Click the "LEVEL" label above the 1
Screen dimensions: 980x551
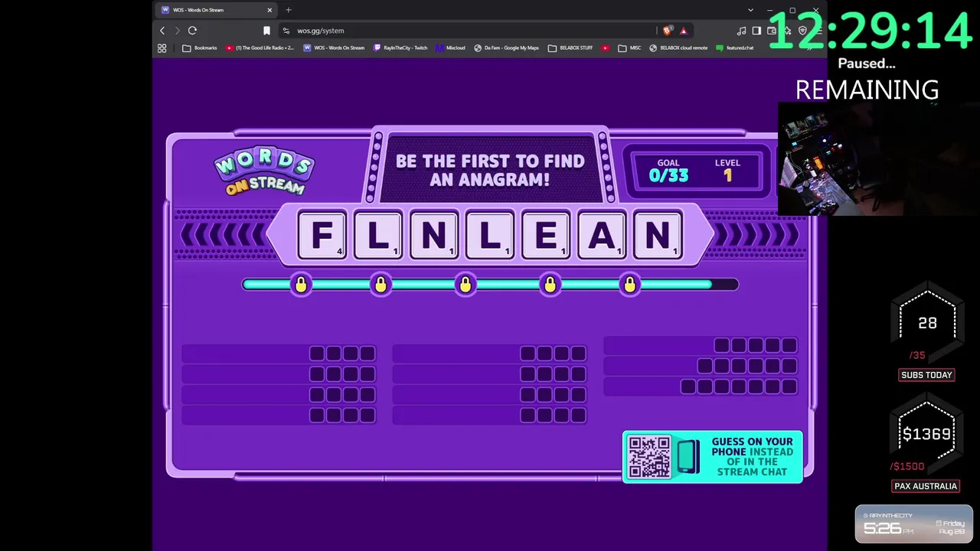pos(727,162)
